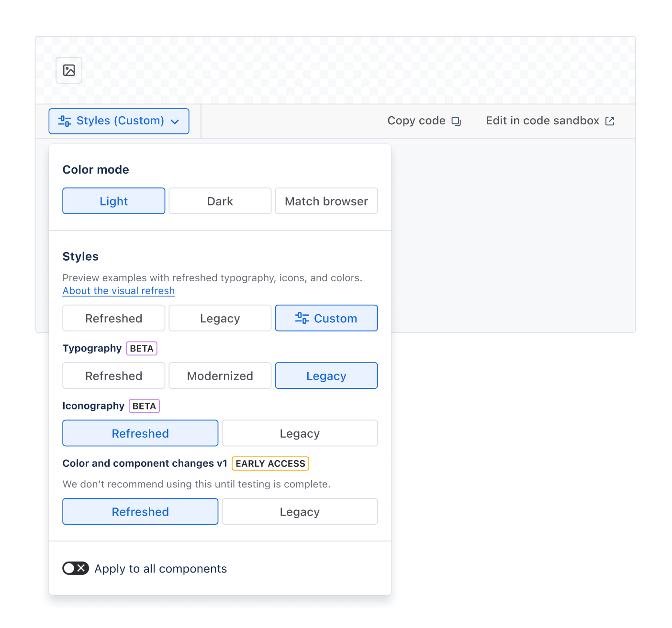
Task: Select Match browser color mode
Action: (326, 201)
